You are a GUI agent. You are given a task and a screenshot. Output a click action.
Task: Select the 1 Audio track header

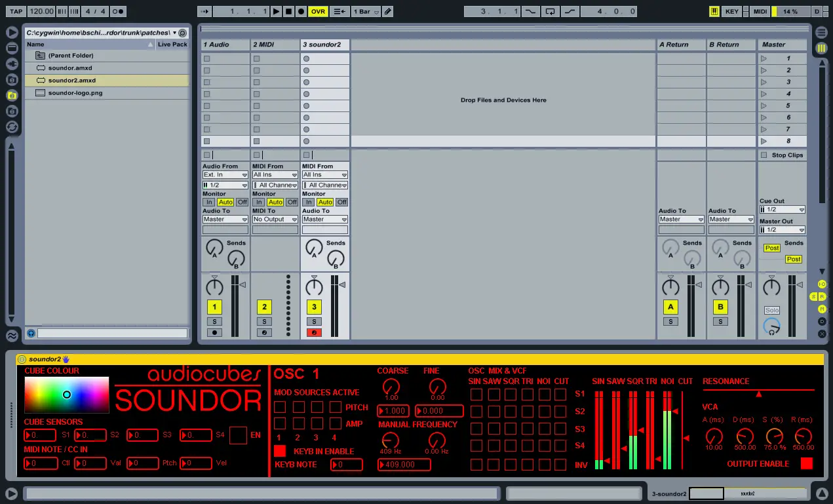[225, 45]
